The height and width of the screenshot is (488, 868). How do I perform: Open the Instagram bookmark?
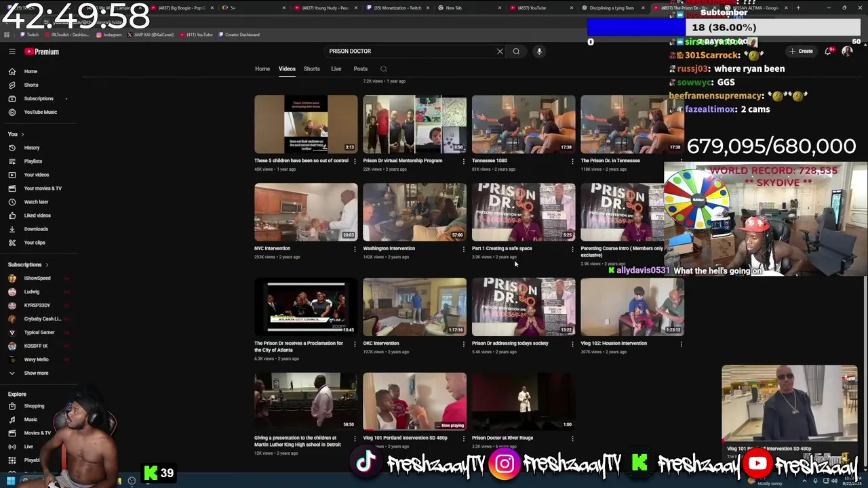point(109,35)
